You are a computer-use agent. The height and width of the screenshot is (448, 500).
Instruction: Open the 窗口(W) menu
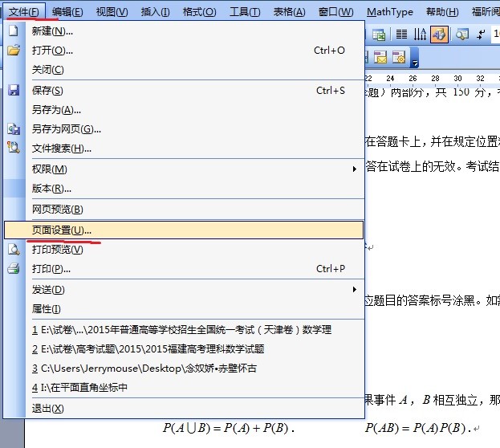[x=335, y=12]
